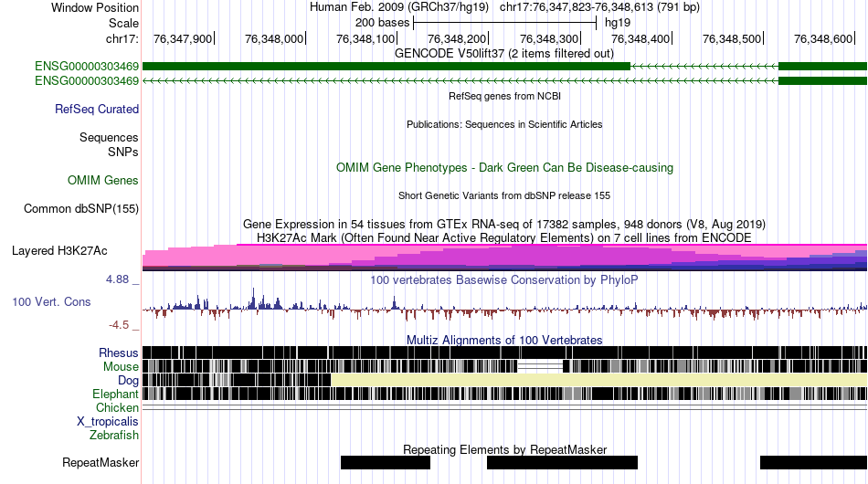Click the Dog alignment row label
This screenshot has width=868, height=484.
coord(128,381)
